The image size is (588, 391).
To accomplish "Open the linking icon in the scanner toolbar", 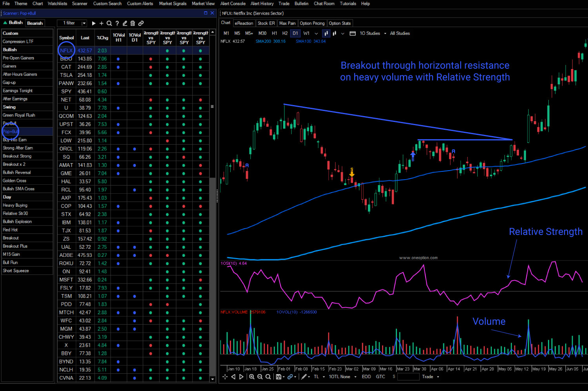I will (x=141, y=23).
